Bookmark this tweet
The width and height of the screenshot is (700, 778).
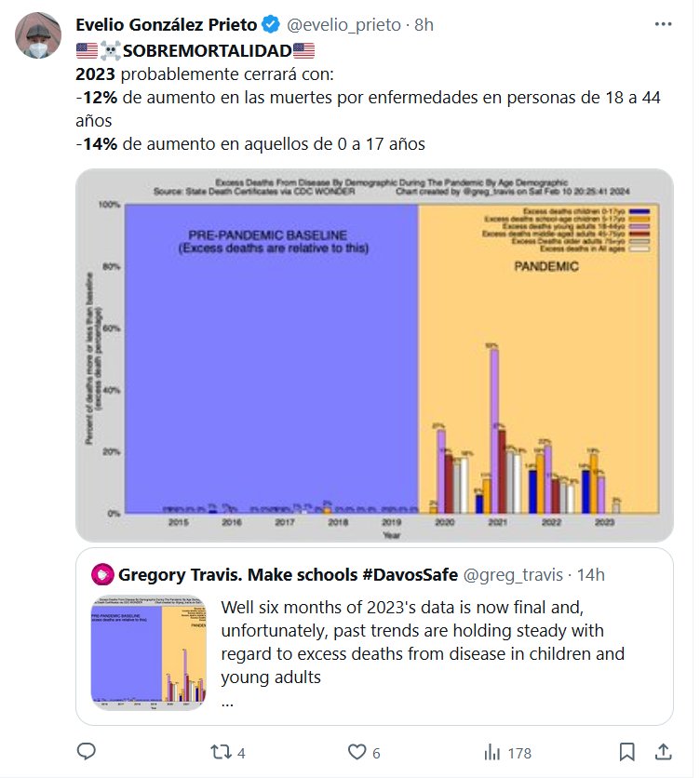[626, 752]
